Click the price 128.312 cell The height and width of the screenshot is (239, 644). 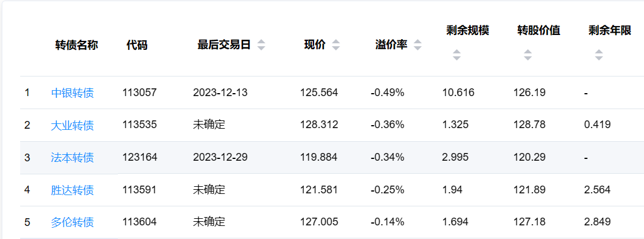[x=319, y=125]
